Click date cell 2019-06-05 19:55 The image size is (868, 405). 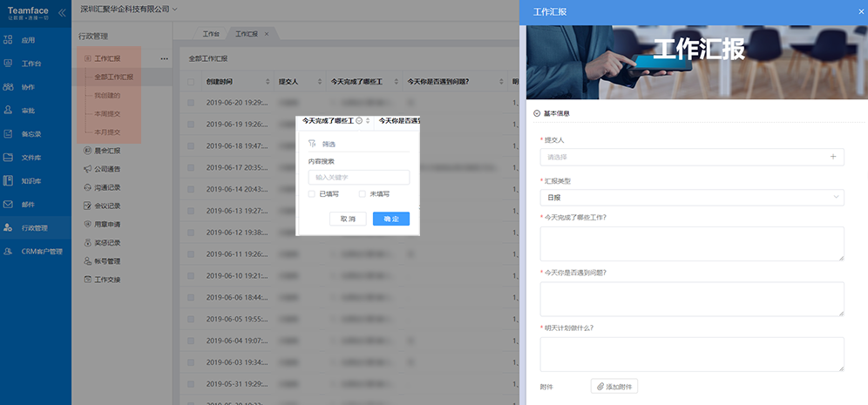[238, 319]
